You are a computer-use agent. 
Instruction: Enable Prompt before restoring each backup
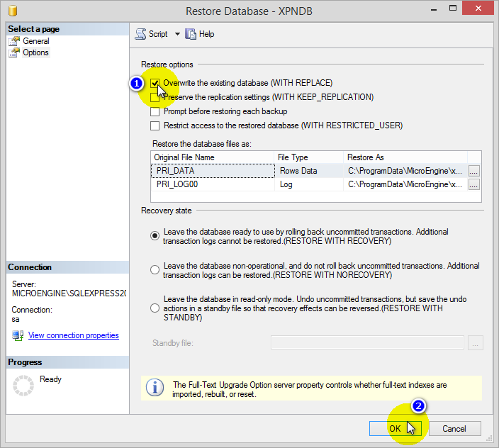pyautogui.click(x=155, y=112)
